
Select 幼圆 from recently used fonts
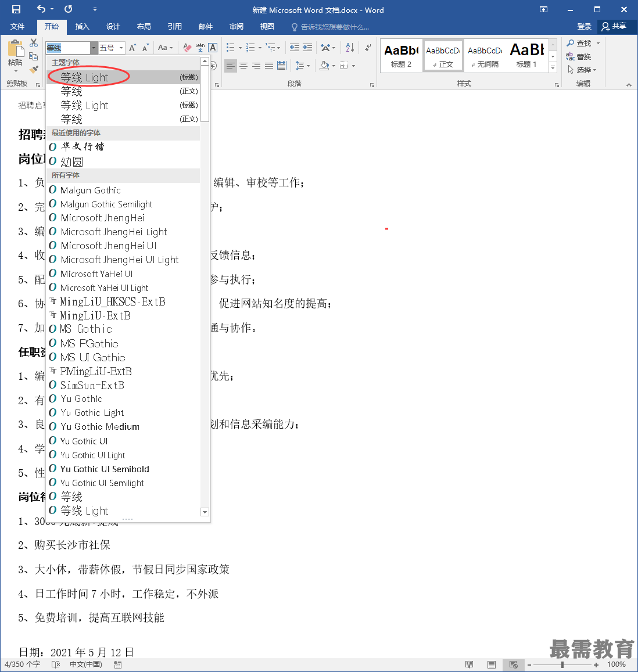click(123, 161)
